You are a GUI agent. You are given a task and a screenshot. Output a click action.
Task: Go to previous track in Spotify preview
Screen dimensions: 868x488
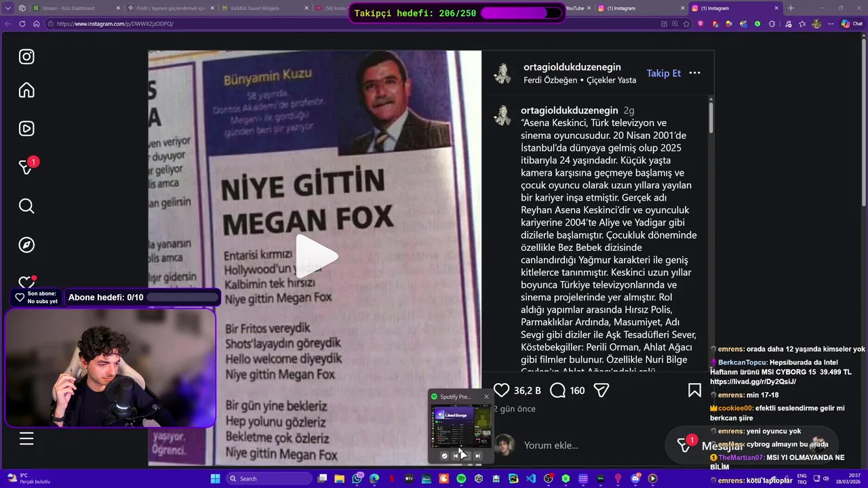click(455, 456)
